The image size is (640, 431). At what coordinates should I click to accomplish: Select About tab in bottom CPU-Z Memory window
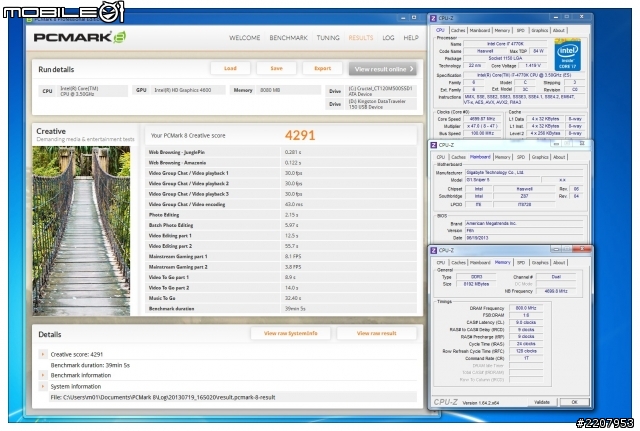tap(559, 263)
